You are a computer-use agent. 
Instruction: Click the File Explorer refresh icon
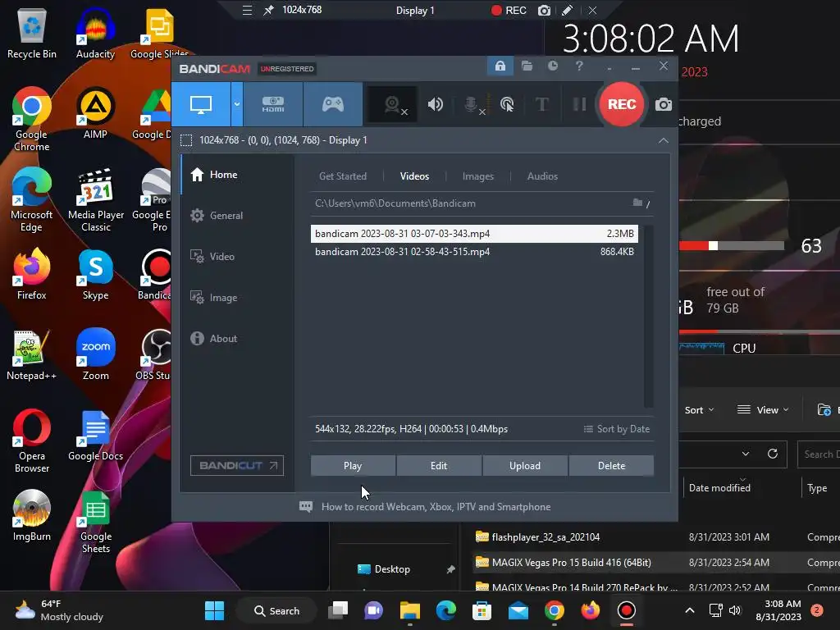click(773, 454)
